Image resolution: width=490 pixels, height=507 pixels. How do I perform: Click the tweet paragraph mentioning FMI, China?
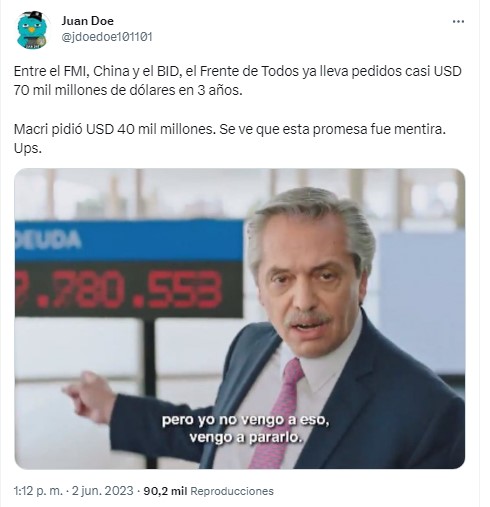point(238,81)
